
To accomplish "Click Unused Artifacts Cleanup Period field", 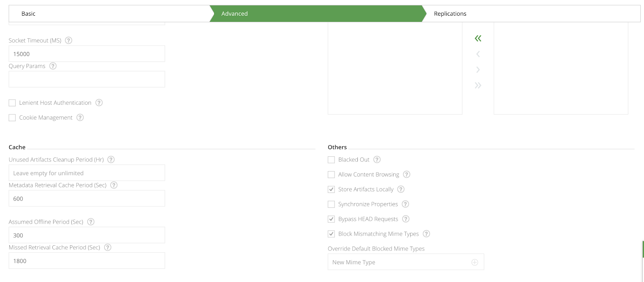I will 87,173.
